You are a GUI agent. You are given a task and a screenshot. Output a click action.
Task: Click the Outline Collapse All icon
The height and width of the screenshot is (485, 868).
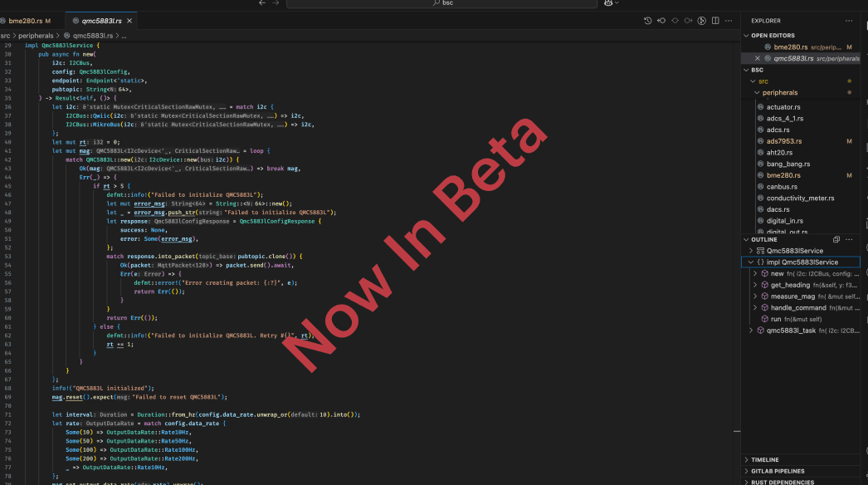[x=836, y=239]
